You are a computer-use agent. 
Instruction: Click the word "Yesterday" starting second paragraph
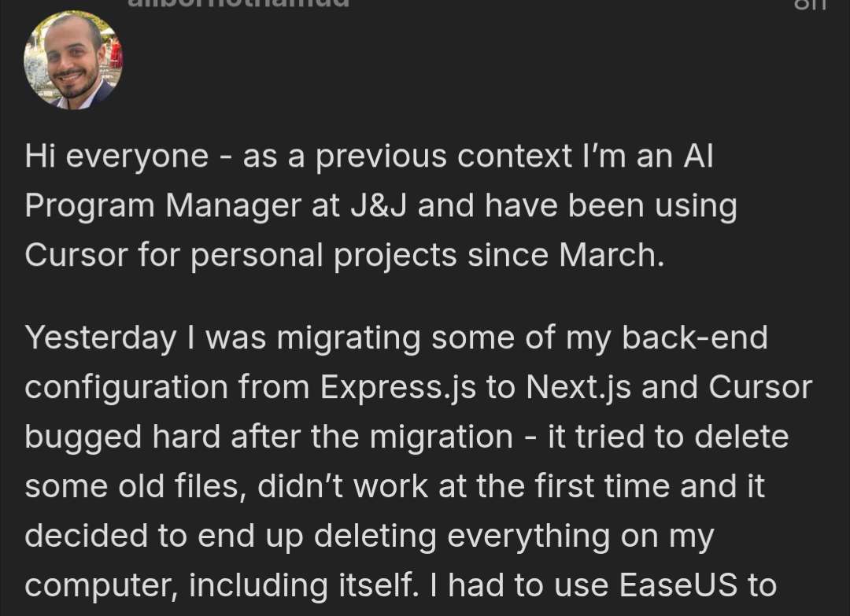[101, 338]
